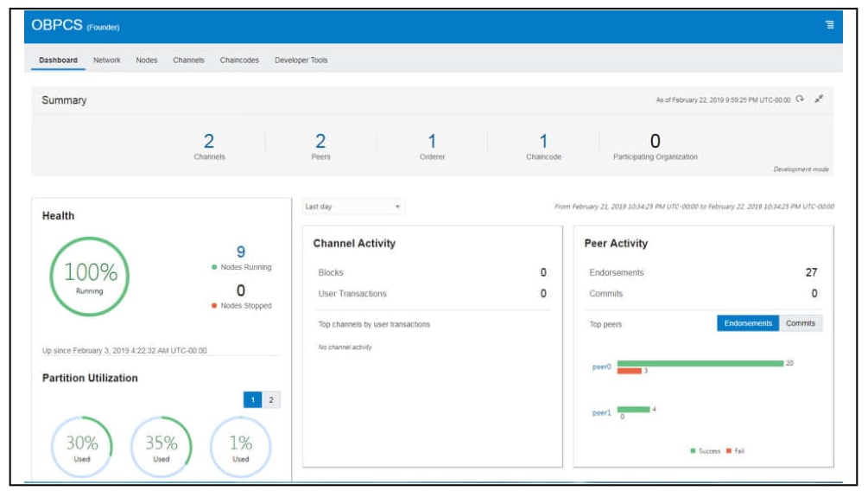The image size is (868, 497).
Task: Select the Commits toggle in Top peers
Action: pyautogui.click(x=801, y=323)
